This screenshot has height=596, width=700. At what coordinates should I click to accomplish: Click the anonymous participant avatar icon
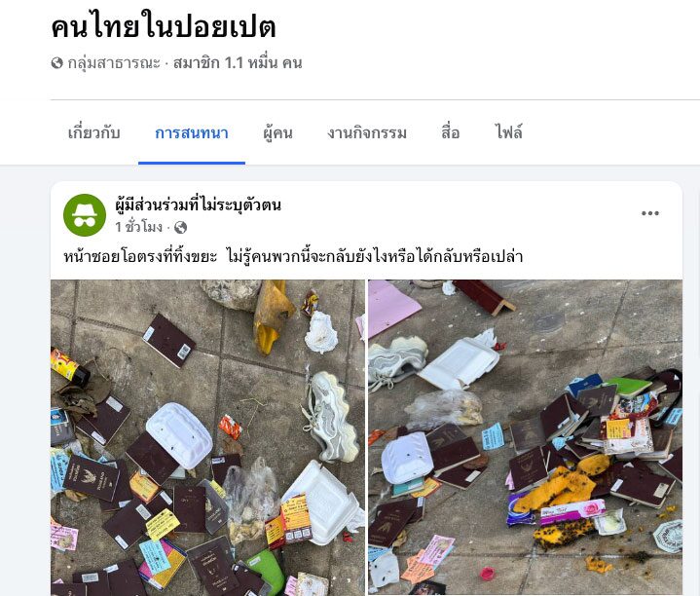(85, 215)
